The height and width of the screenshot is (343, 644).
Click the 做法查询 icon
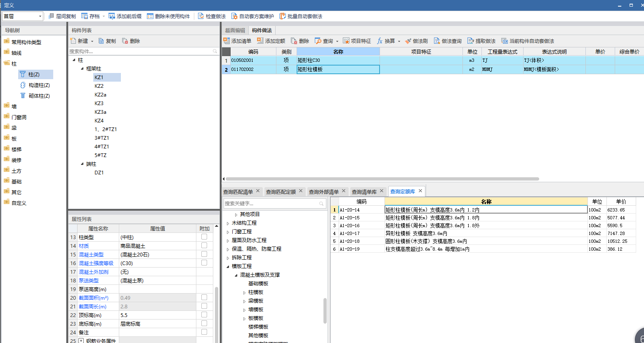click(437, 41)
